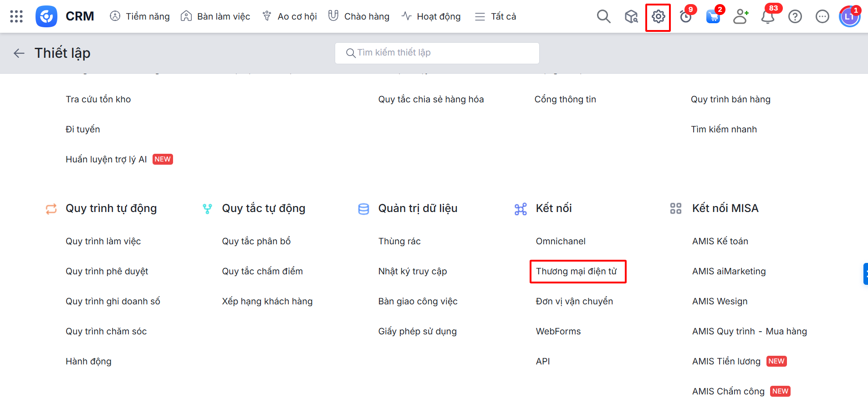The image size is (868, 419).
Task: Click the add user icon
Action: click(x=740, y=17)
